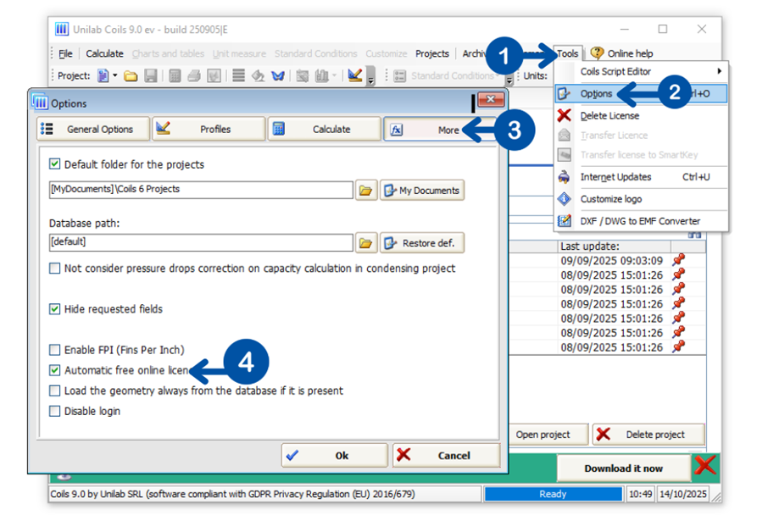Dismiss download banner with the red X
Screen dimensions: 768x532
click(x=705, y=465)
